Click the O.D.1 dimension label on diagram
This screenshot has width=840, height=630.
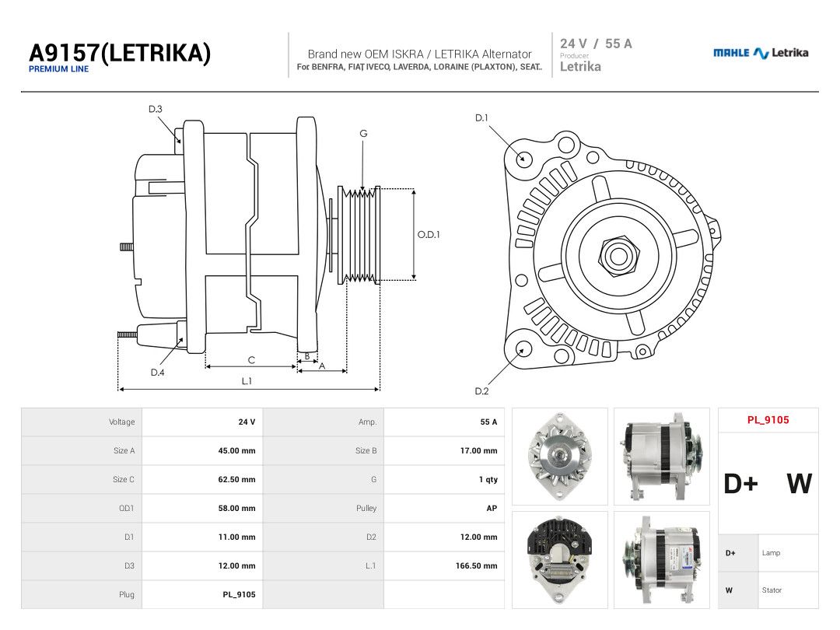tap(429, 235)
